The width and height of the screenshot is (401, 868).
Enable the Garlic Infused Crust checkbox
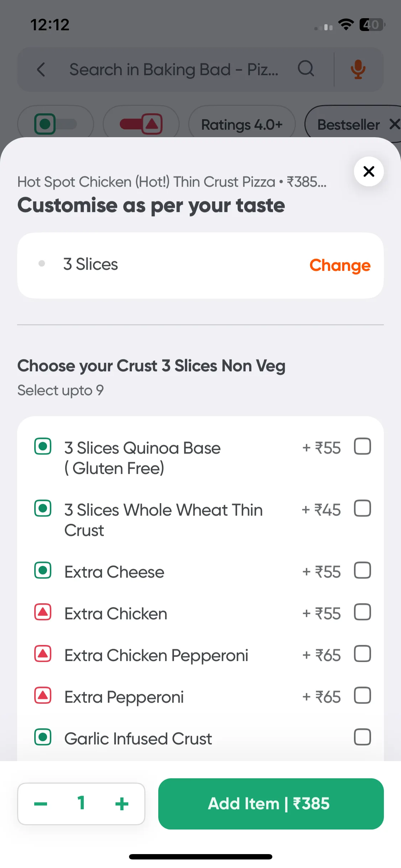[x=363, y=737]
